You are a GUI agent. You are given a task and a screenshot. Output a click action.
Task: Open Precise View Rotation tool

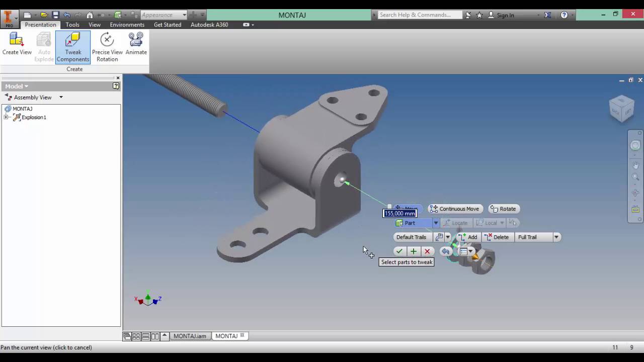107,47
